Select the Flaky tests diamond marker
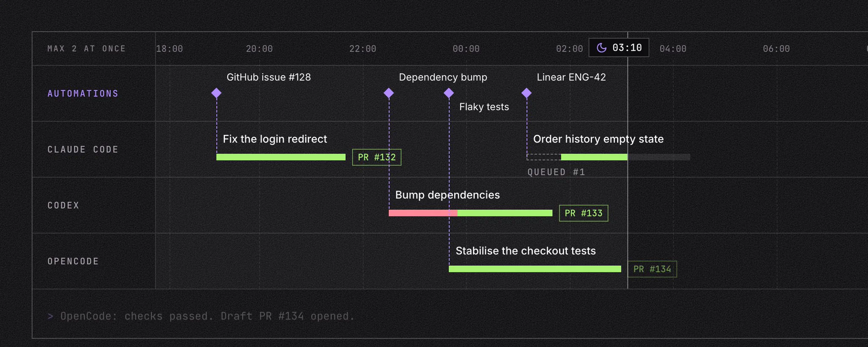This screenshot has height=347, width=868. tap(449, 93)
